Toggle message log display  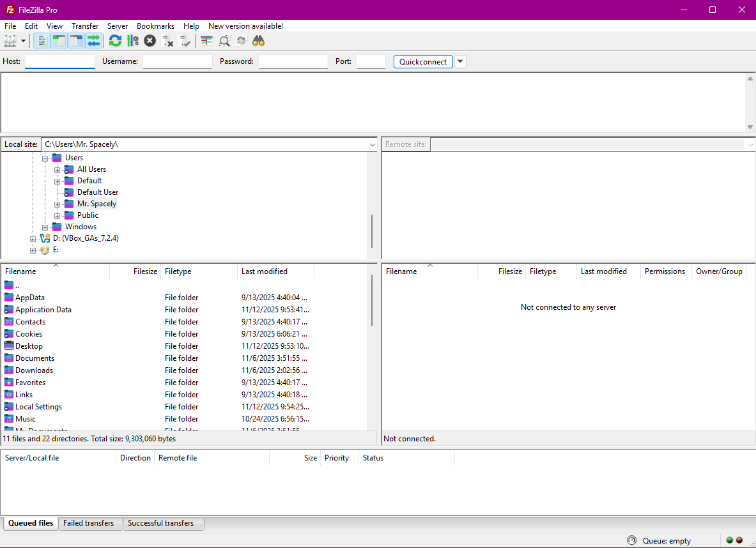(x=42, y=41)
